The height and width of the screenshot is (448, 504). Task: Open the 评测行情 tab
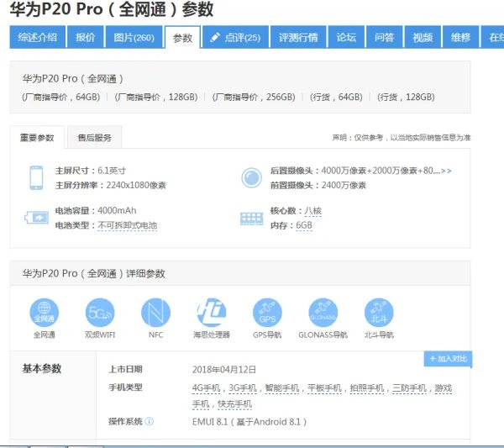click(x=298, y=37)
